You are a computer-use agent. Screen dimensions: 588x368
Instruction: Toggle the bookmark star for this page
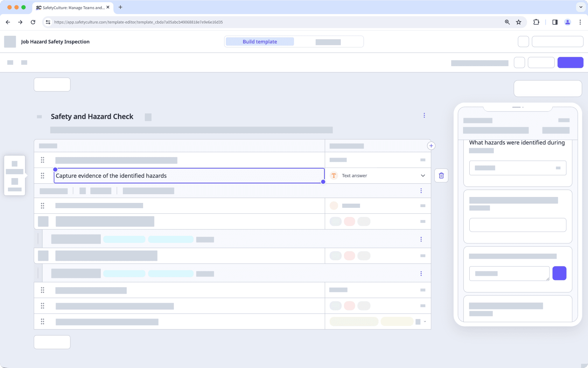(519, 22)
